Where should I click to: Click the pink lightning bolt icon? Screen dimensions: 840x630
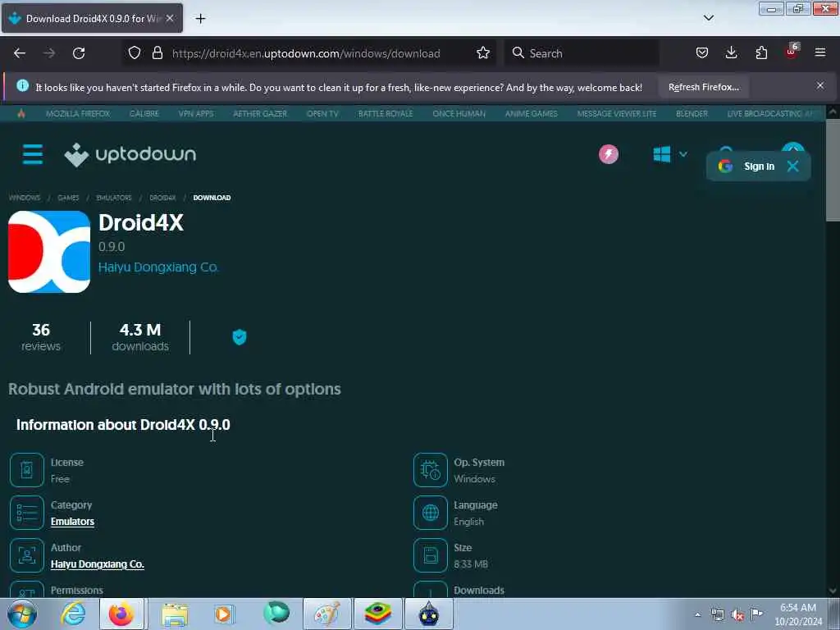[608, 154]
